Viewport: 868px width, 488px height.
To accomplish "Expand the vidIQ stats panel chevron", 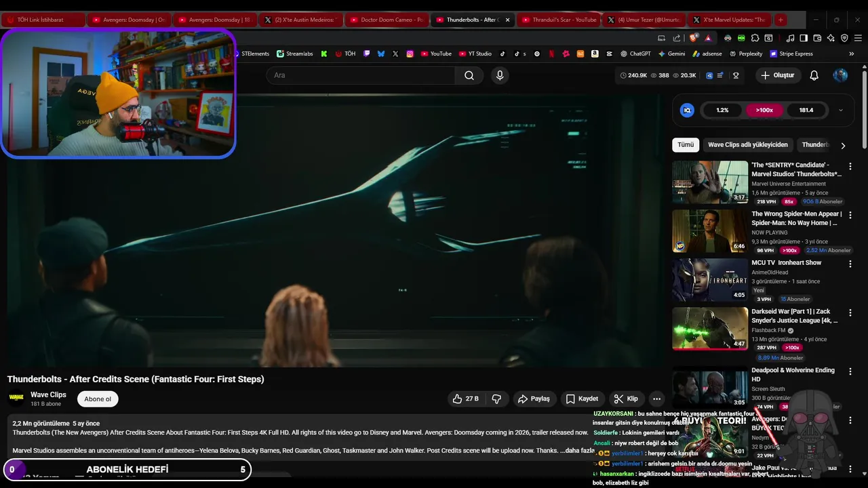I will (x=841, y=110).
